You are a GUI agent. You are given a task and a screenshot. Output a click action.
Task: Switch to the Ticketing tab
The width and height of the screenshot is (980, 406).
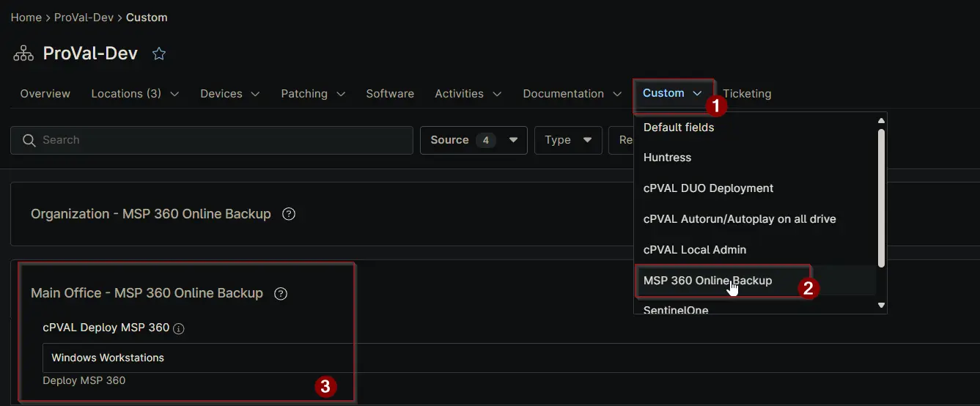click(747, 94)
